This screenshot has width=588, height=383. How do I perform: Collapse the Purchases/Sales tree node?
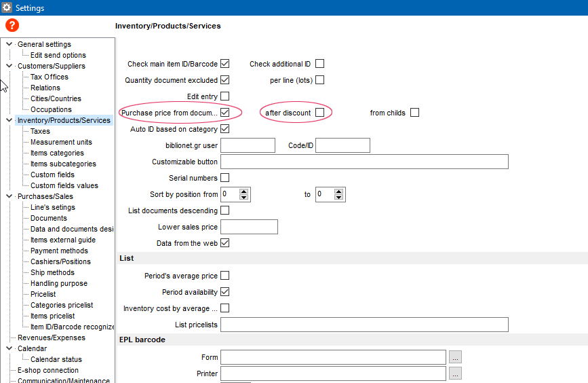pos(9,196)
